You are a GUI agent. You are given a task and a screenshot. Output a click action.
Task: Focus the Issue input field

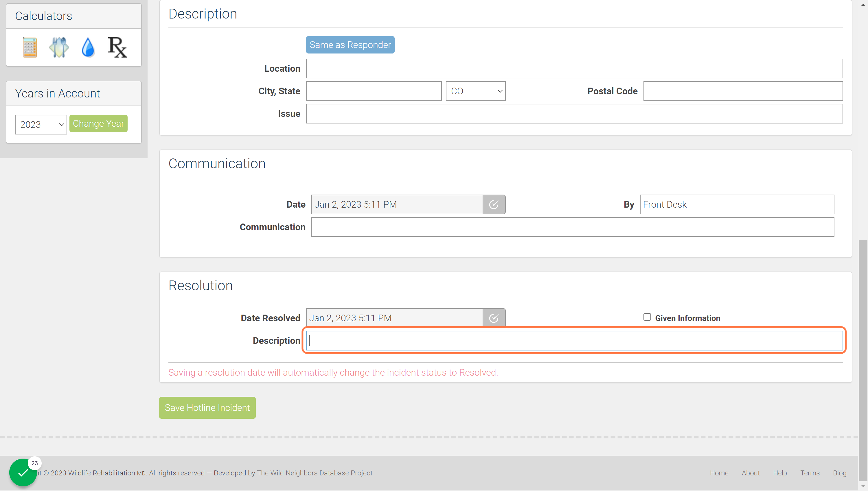[574, 114]
